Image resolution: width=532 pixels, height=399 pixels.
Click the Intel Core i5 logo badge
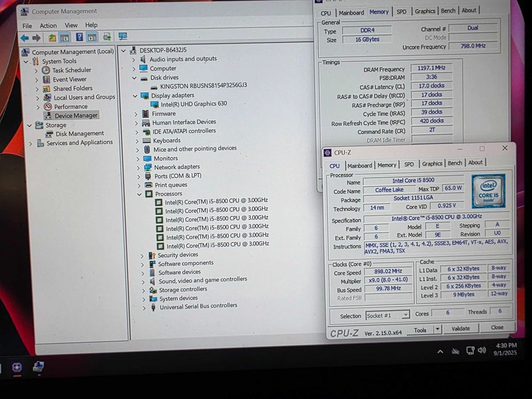489,191
